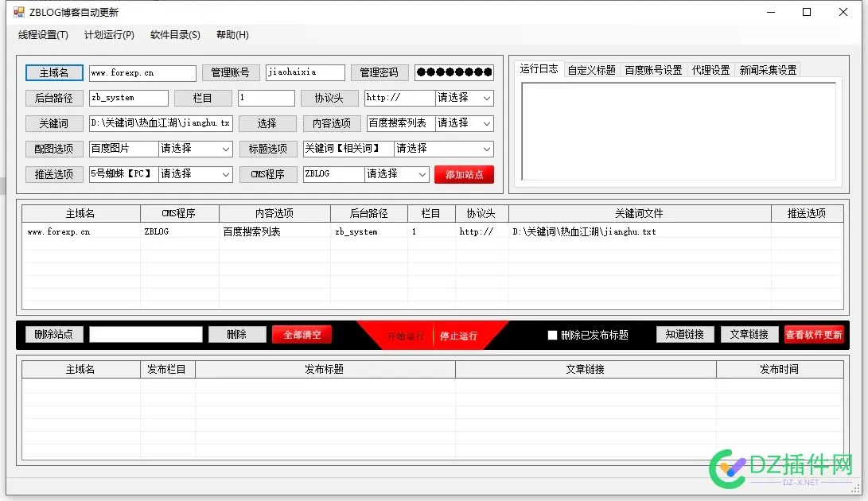
Task: Click the 配图选项 button
Action: (x=53, y=149)
